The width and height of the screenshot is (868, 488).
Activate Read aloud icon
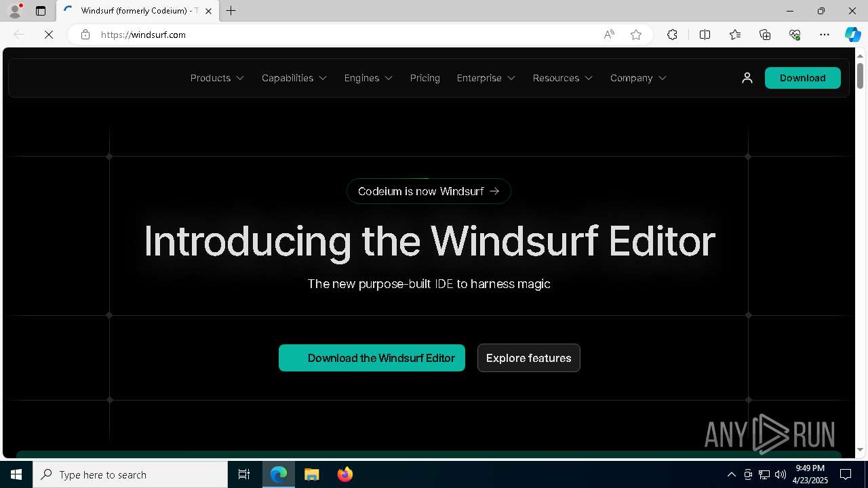point(609,35)
